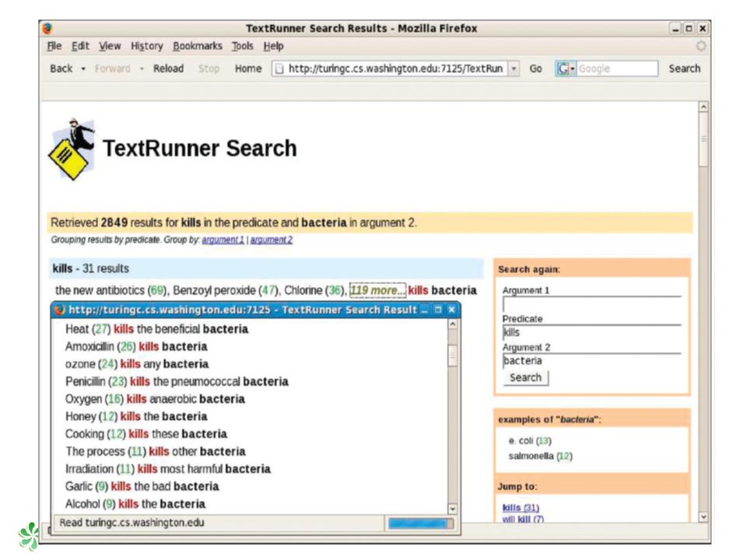
Task: Click 'Penicillin (23)' result row
Action: click(177, 382)
